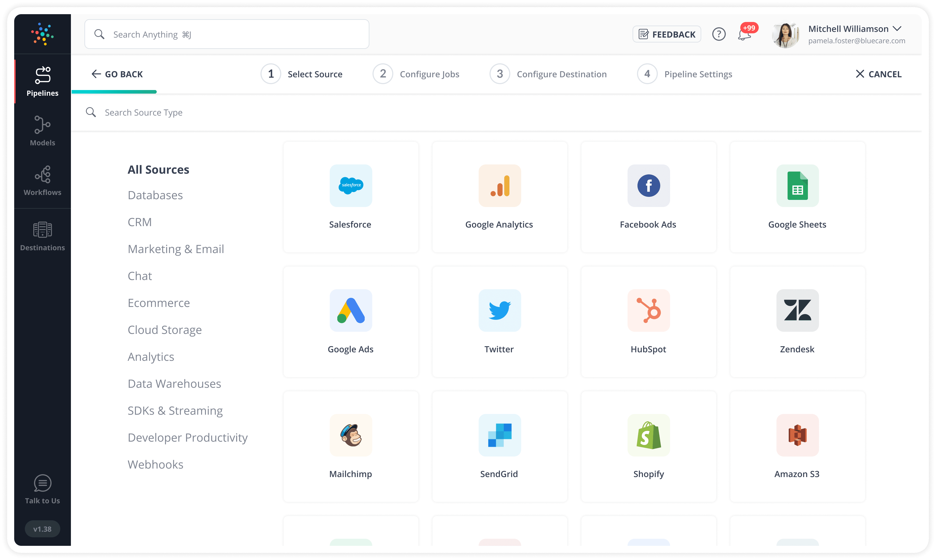Viewport: 936px width, 560px height.
Task: Select the Zendesk source icon
Action: point(797,310)
